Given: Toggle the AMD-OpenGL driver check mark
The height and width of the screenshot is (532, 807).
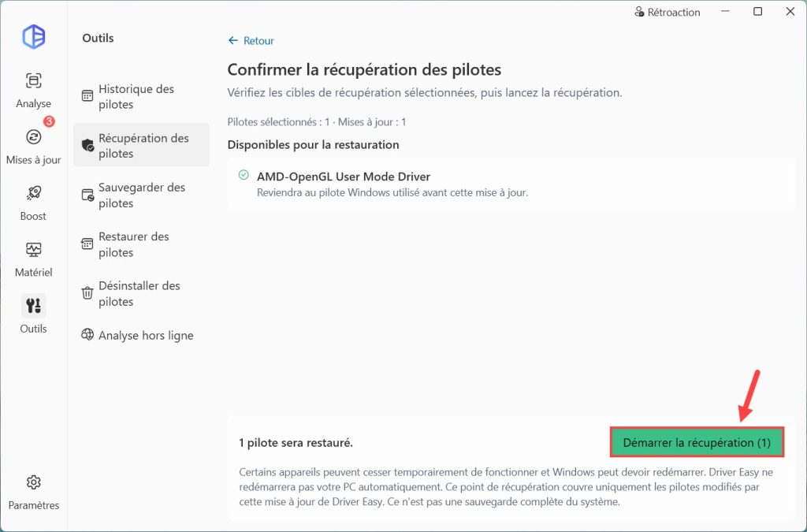Looking at the screenshot, I should 244,176.
